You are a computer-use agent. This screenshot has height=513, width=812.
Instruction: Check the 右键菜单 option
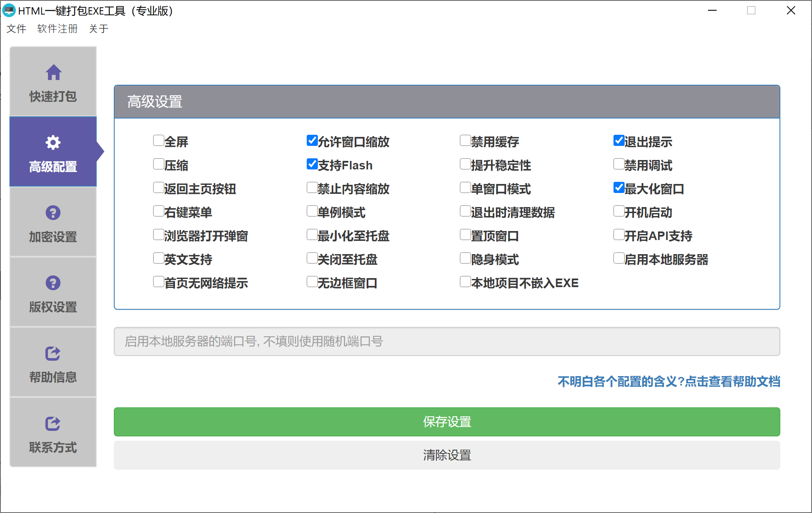[x=159, y=211]
